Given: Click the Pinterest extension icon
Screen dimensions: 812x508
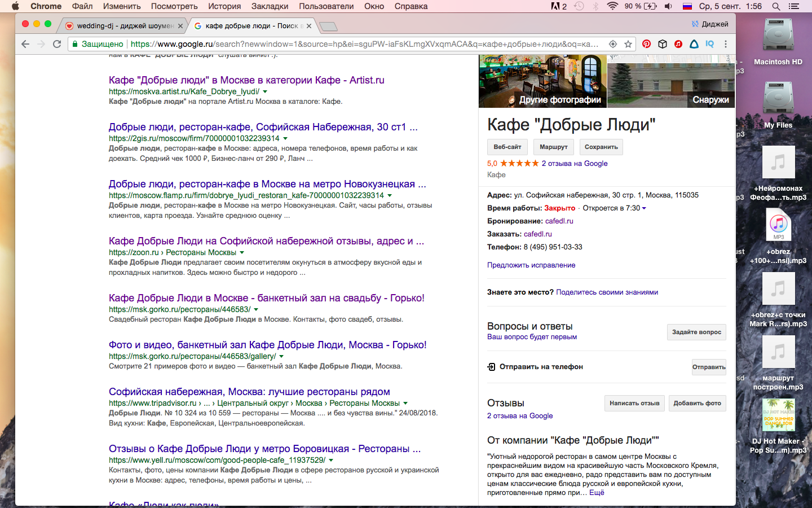Looking at the screenshot, I should coord(646,44).
